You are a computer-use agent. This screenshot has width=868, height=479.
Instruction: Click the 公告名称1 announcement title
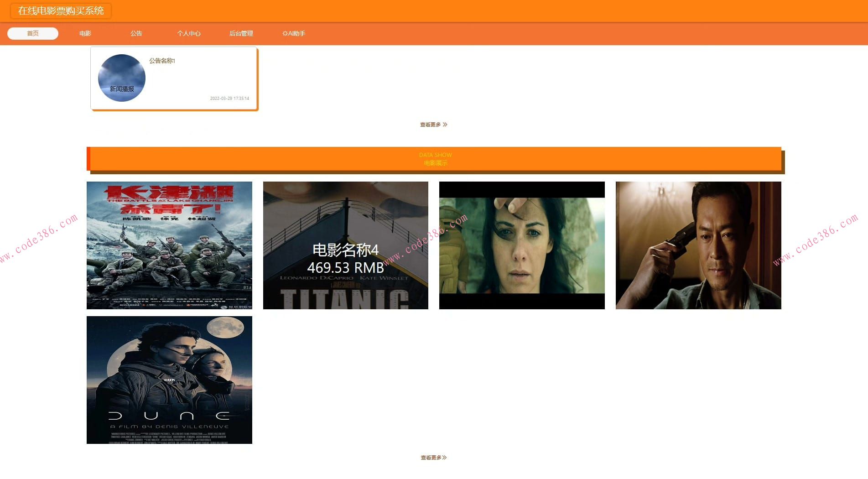click(x=162, y=61)
